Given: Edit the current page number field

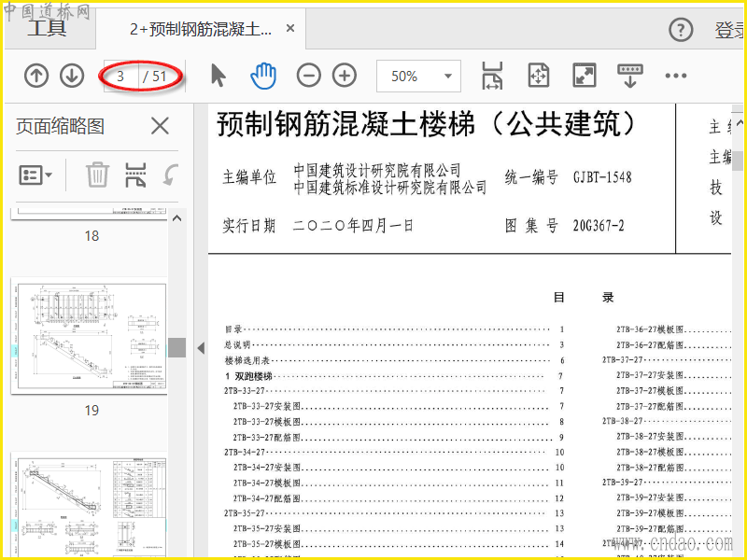Looking at the screenshot, I should [121, 77].
